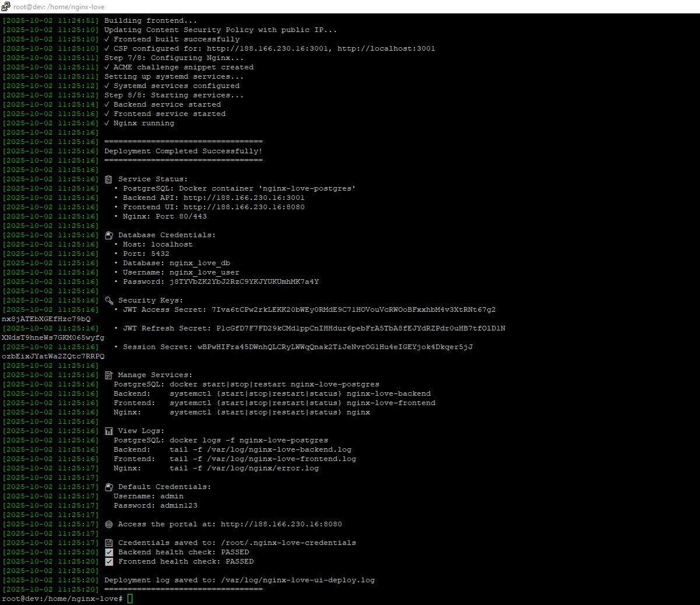The width and height of the screenshot is (700, 605).
Task: Click the key icon beside Security Keys
Action: coord(108,301)
